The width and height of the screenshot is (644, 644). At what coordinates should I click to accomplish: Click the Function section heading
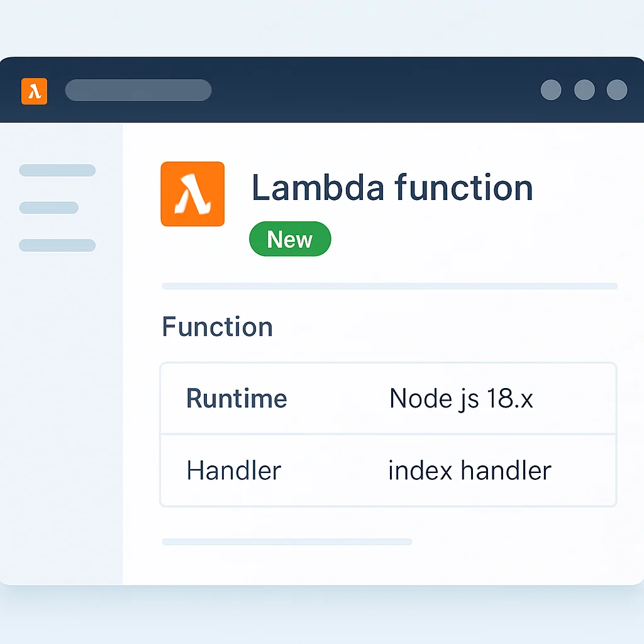click(217, 327)
